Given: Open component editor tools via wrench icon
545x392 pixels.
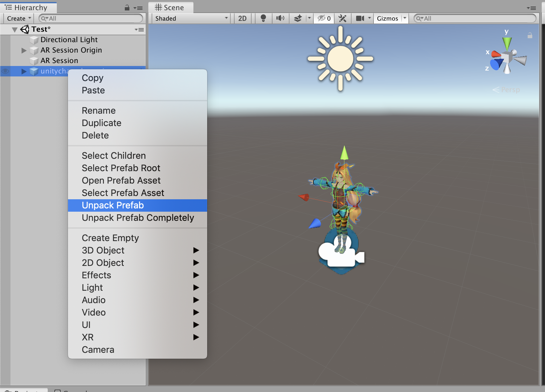Looking at the screenshot, I should point(342,18).
